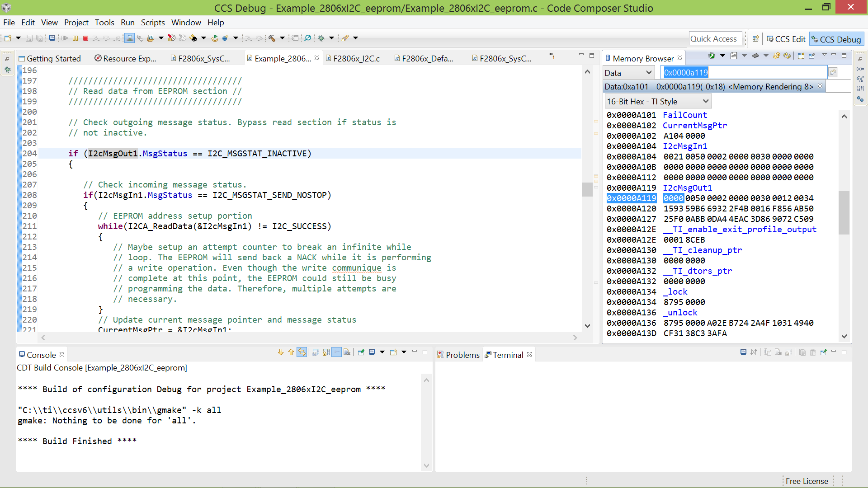Toggle Show Console When Output Changes button
The width and height of the screenshot is (868, 488).
click(336, 352)
